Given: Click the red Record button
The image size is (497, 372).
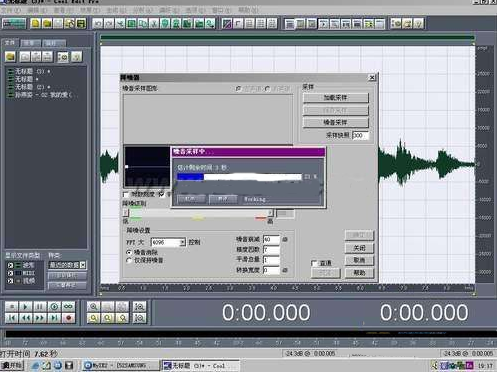Looking at the screenshot, I should [x=69, y=318].
